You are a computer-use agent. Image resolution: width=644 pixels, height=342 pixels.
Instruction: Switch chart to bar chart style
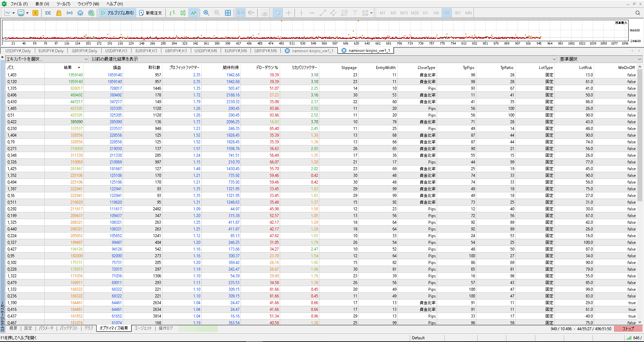pyautogui.click(x=172, y=13)
